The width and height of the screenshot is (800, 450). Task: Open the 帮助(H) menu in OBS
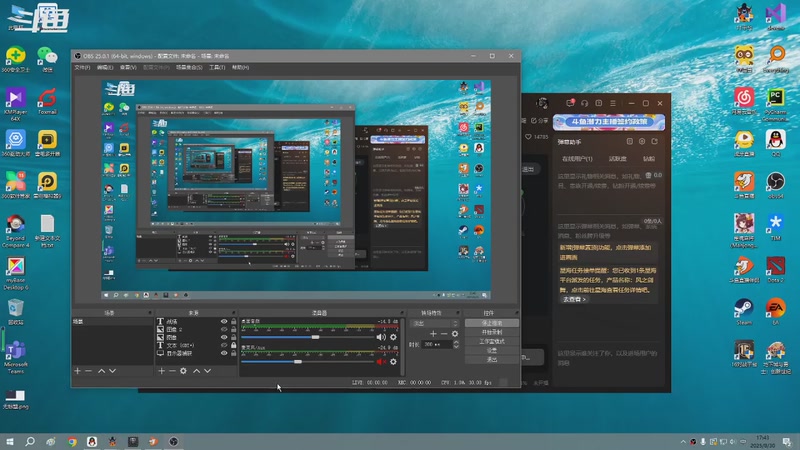[240, 67]
